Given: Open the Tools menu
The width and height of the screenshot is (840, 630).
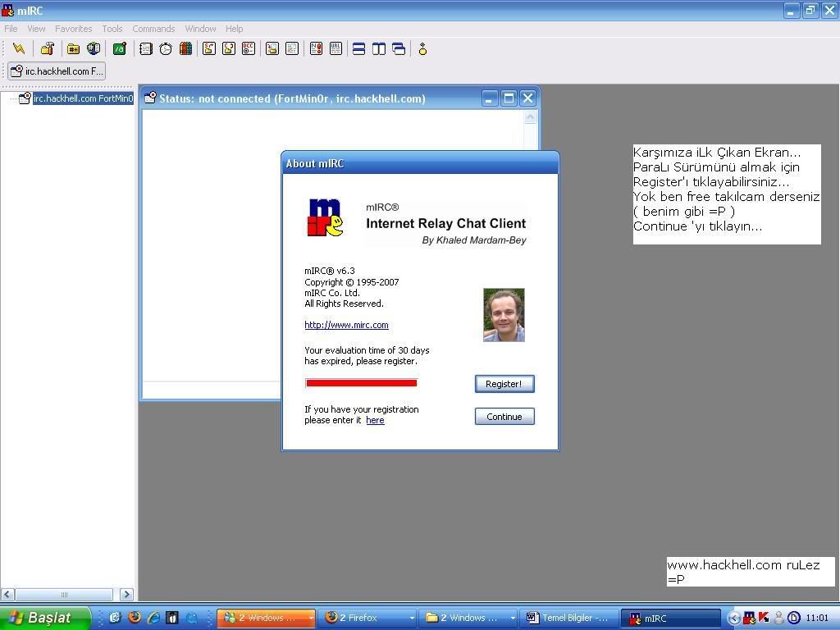Looking at the screenshot, I should (112, 29).
